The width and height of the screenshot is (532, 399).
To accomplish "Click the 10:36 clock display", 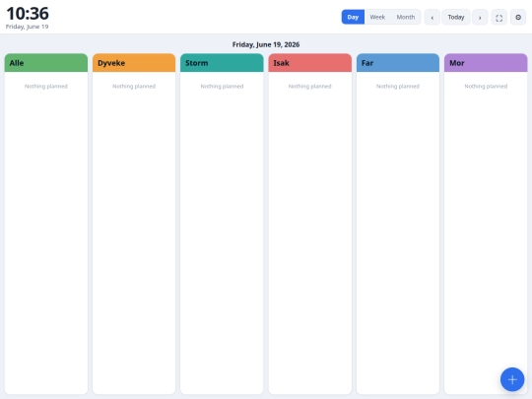I will click(x=28, y=14).
